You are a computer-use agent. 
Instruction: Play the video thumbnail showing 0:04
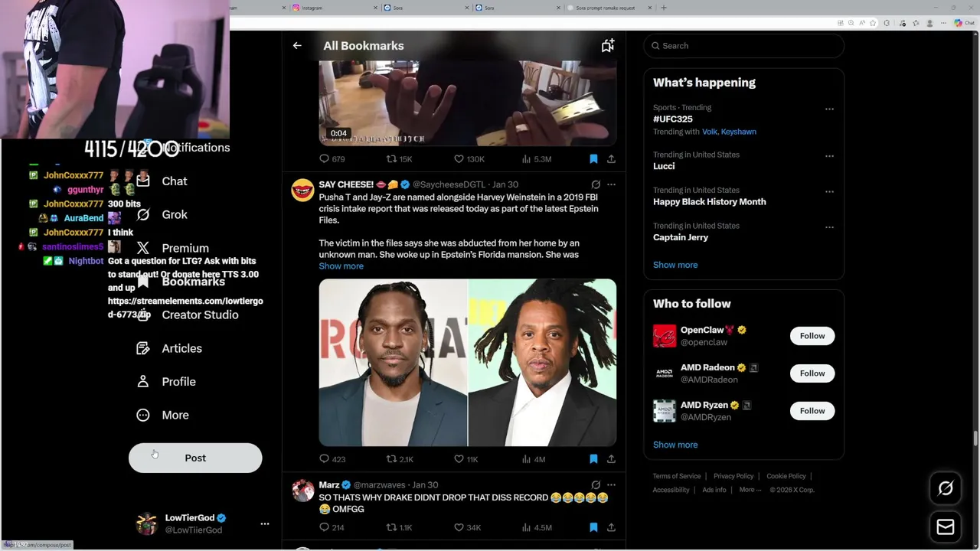tap(468, 103)
